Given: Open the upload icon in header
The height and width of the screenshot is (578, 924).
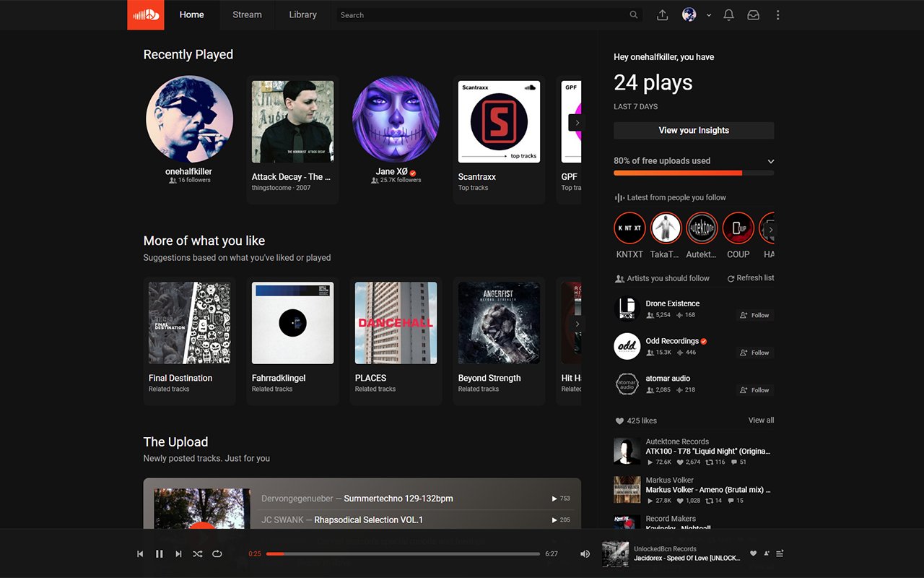Looking at the screenshot, I should point(662,14).
